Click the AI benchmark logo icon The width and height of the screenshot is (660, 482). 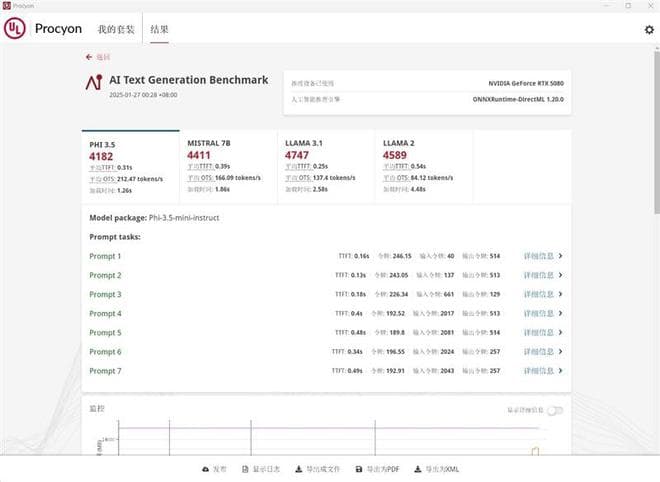(94, 83)
